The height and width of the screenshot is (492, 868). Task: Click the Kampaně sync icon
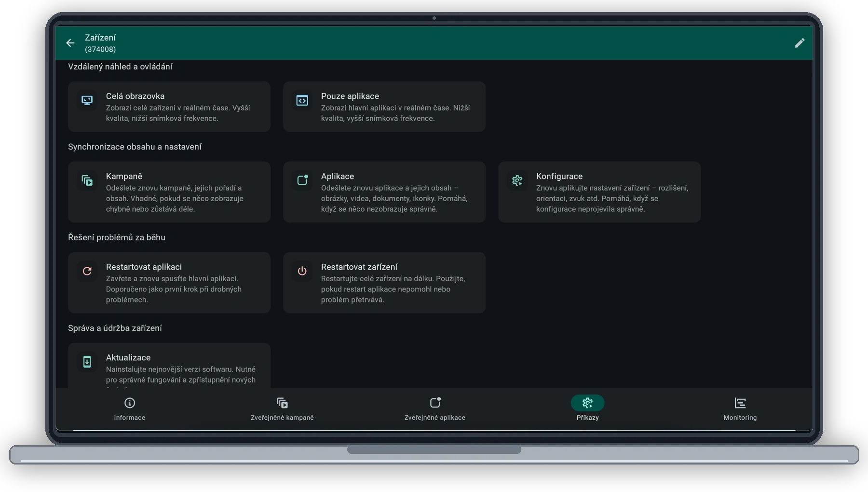(87, 180)
